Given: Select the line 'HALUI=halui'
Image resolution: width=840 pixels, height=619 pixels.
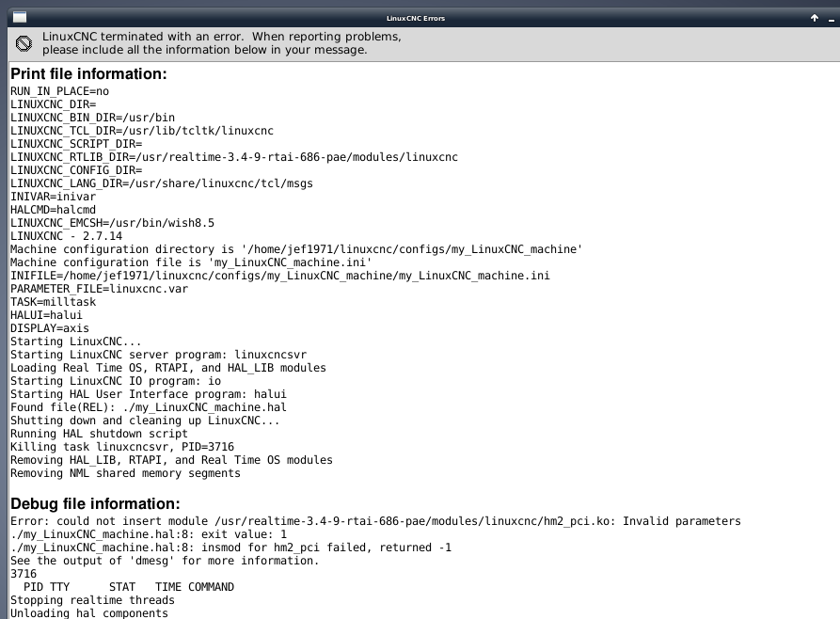Looking at the screenshot, I should click(47, 314).
